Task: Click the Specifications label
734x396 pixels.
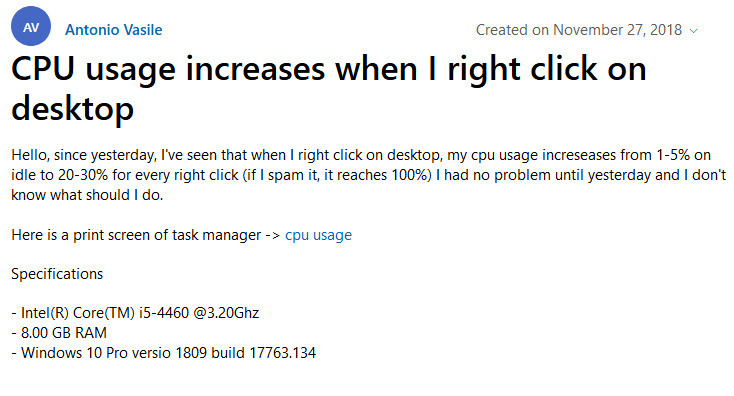Action: [57, 274]
